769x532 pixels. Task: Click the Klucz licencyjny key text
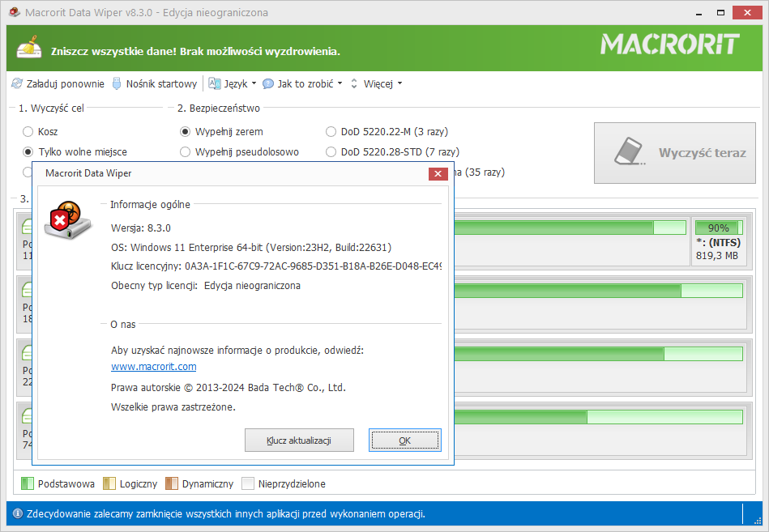click(276, 266)
